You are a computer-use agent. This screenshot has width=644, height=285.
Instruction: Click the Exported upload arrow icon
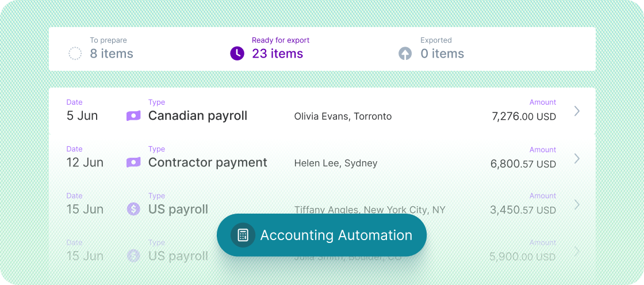click(405, 54)
